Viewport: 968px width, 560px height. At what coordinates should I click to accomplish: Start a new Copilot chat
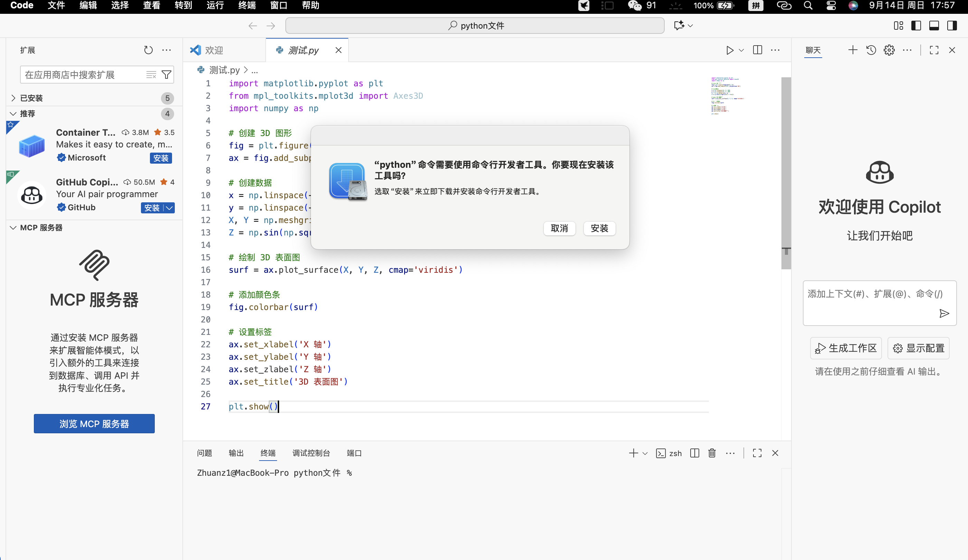[x=852, y=50]
